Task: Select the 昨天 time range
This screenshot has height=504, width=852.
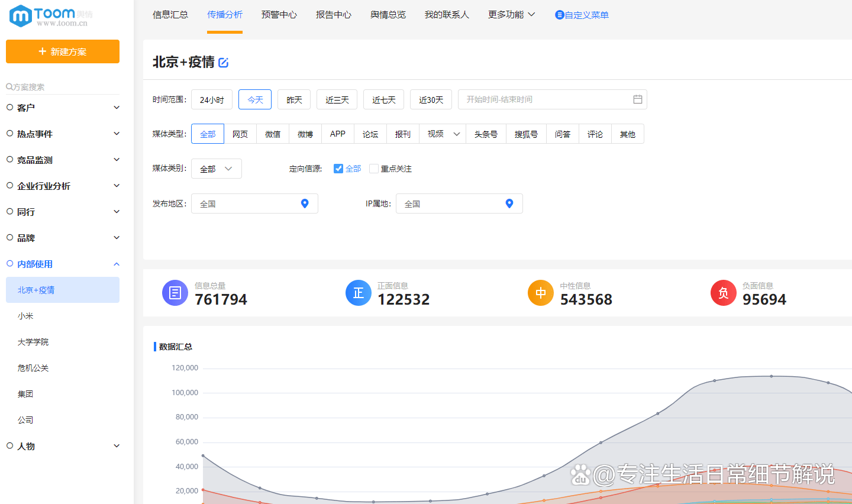Action: pyautogui.click(x=294, y=99)
